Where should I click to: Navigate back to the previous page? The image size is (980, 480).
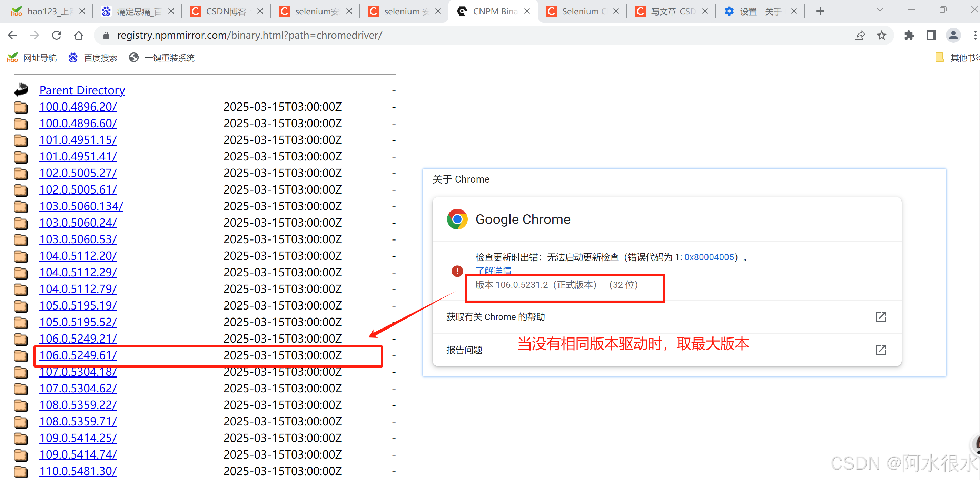[12, 35]
